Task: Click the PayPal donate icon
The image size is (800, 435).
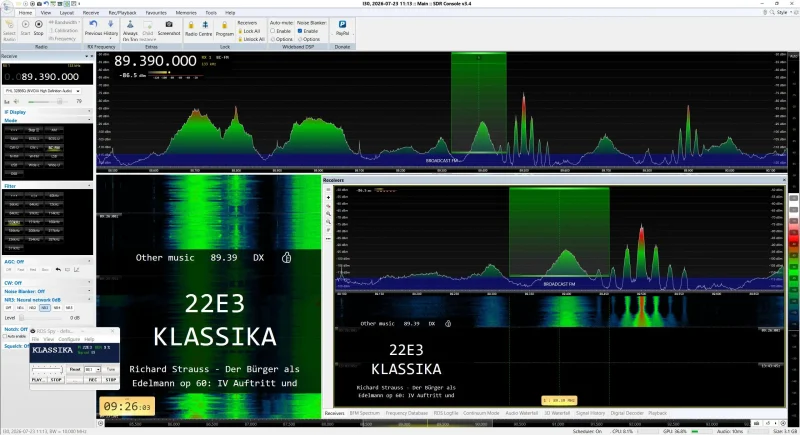Action: pyautogui.click(x=342, y=24)
